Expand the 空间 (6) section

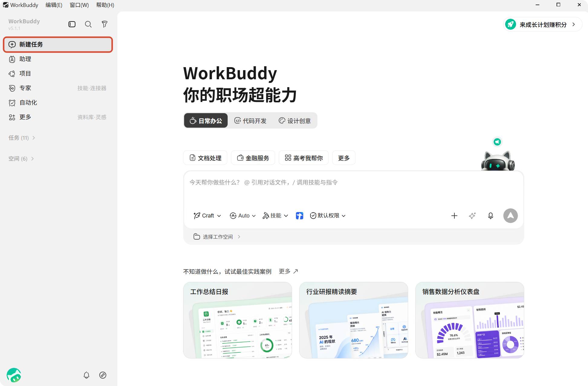pos(21,159)
